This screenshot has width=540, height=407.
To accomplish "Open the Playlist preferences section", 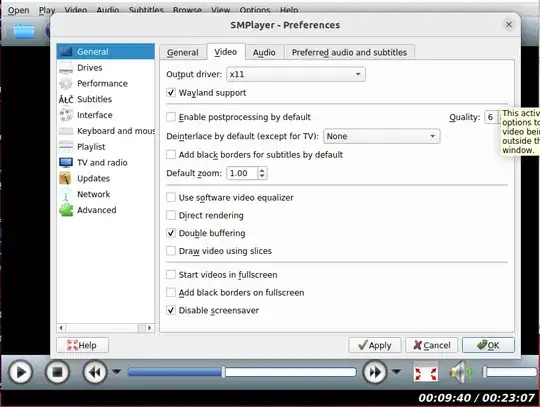I will coord(105,147).
